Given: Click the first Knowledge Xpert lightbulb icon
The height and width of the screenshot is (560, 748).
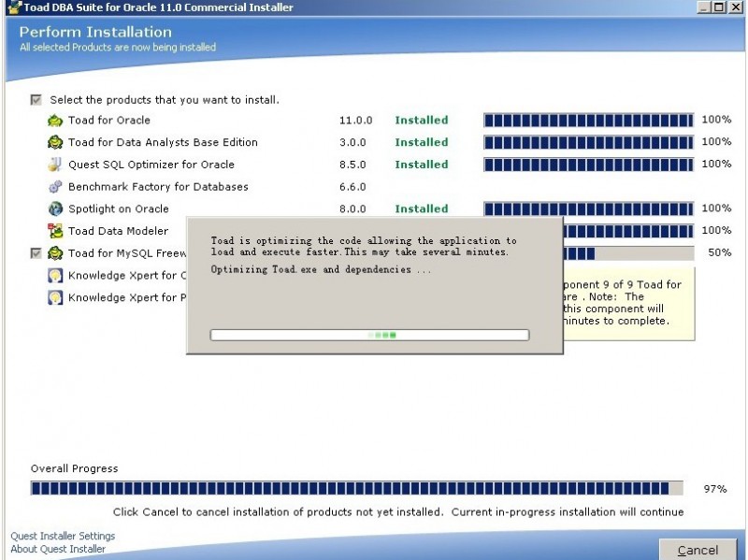Looking at the screenshot, I should click(x=55, y=275).
